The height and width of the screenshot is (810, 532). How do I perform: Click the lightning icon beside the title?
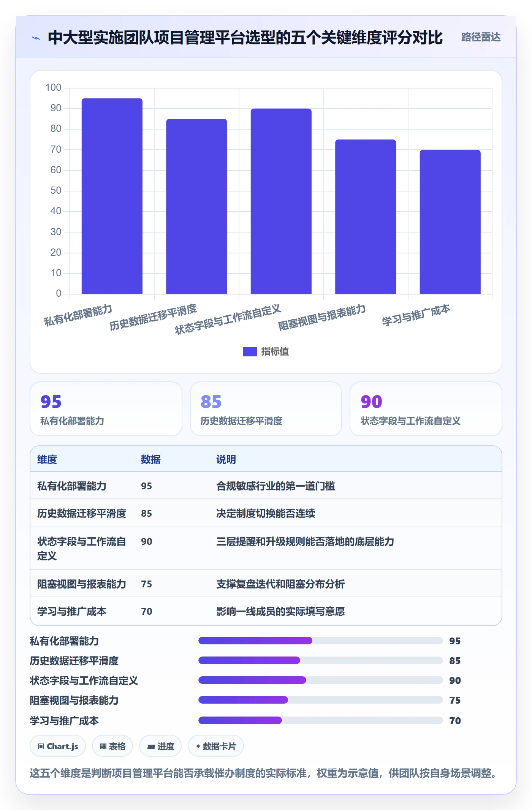tap(36, 38)
